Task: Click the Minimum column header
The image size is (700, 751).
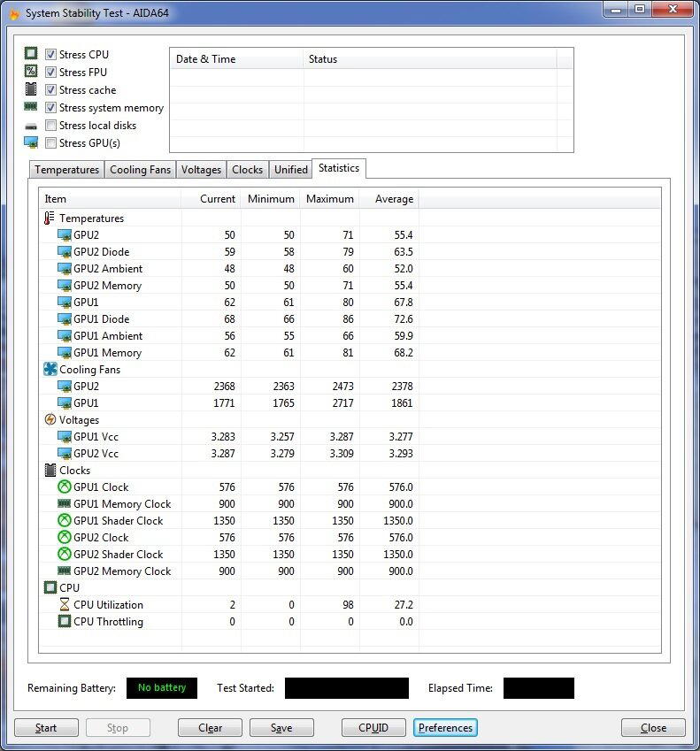Action: [271, 199]
